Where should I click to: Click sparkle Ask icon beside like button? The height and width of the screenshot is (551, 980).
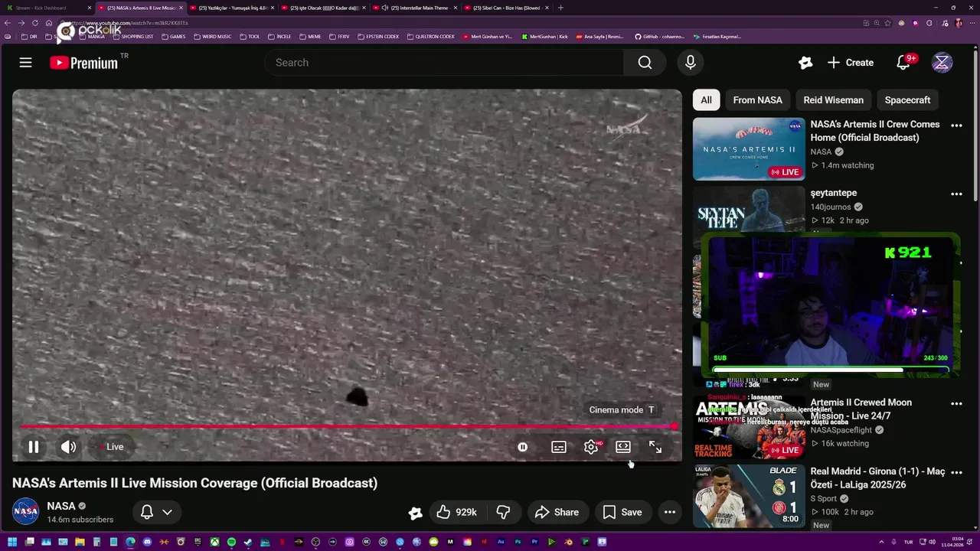(x=415, y=513)
